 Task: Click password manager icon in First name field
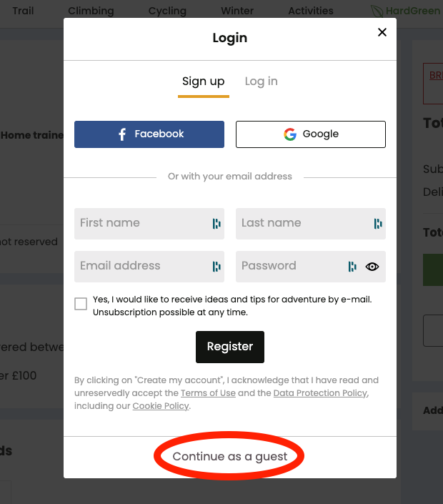coord(216,223)
